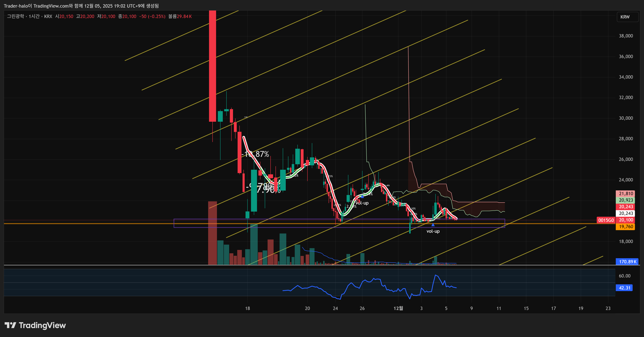This screenshot has height=337, width=644.
Task: Click the 21,810 pink price tag
Action: pos(625,194)
